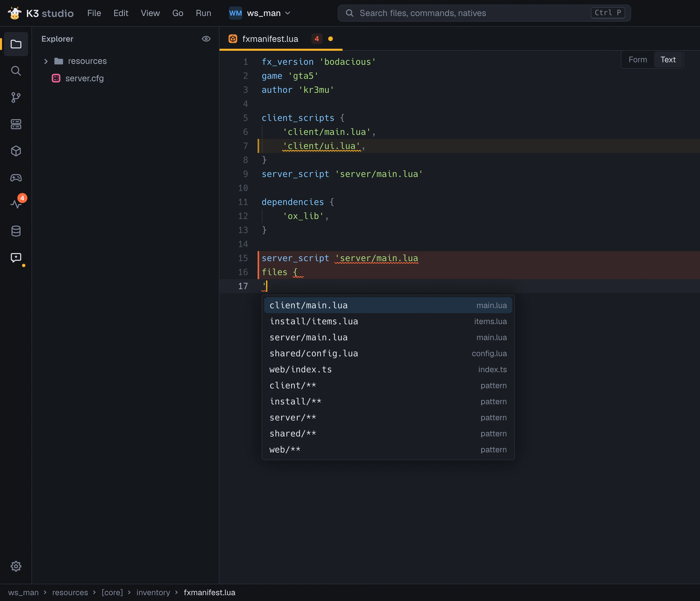
Task: Choose server/** pattern suggestion
Action: 388,418
